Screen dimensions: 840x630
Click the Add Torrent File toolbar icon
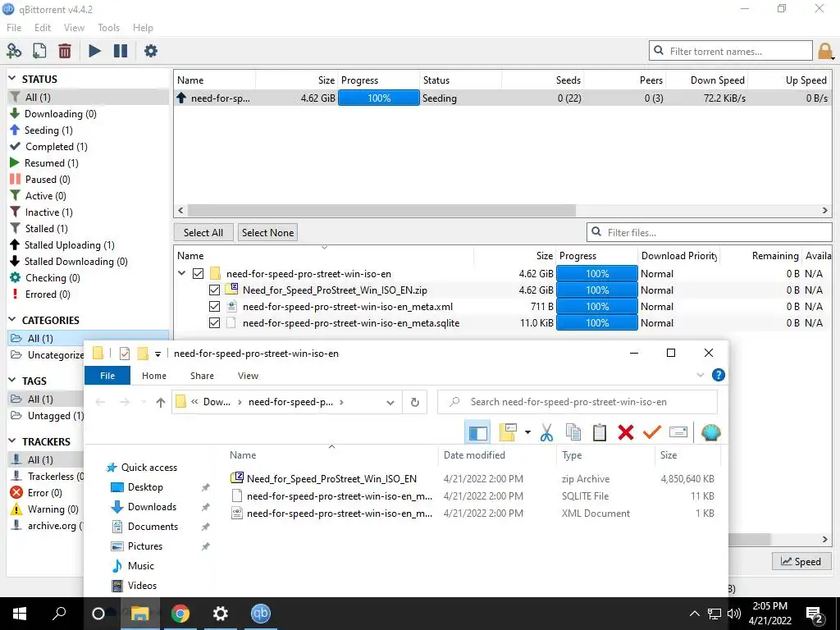point(39,51)
